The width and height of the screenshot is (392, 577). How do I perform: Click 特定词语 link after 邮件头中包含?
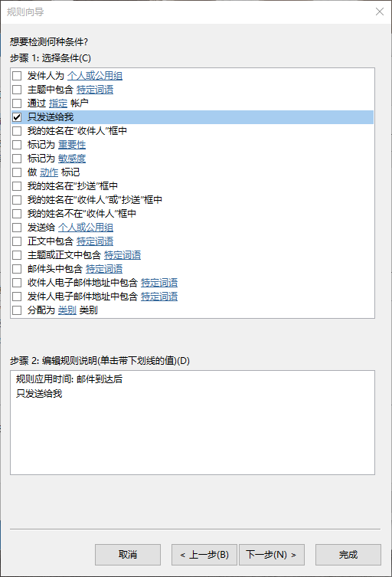(104, 269)
